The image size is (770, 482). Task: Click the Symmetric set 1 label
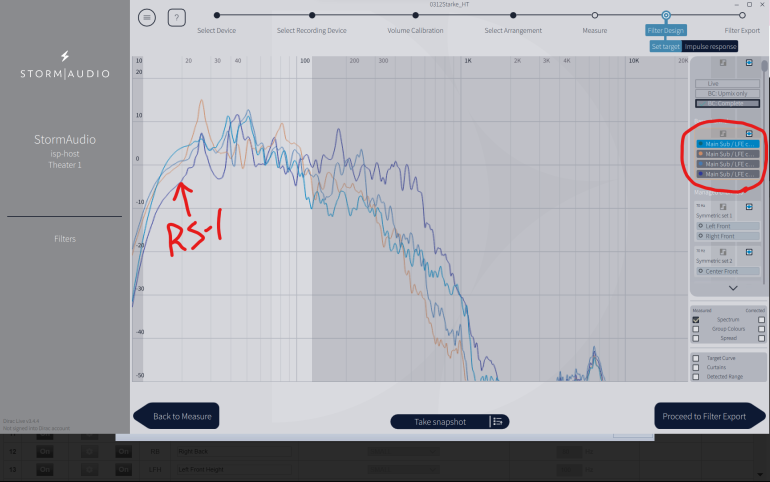(x=714, y=215)
